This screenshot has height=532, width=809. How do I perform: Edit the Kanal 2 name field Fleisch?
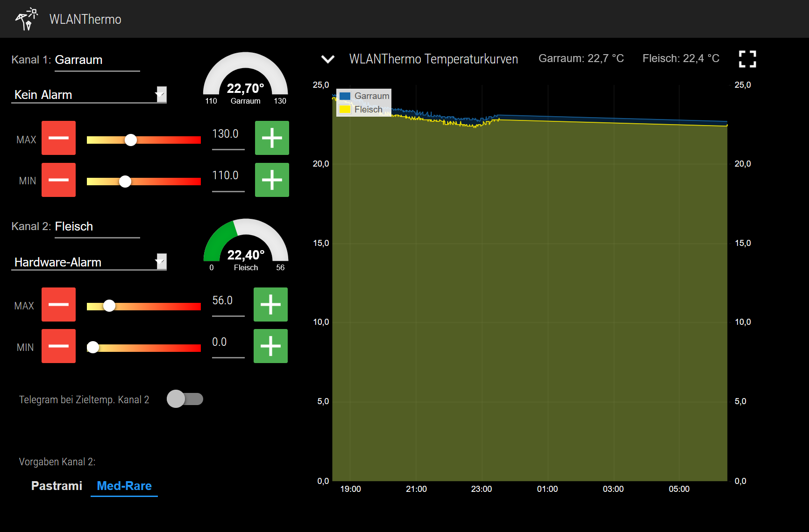tap(97, 227)
